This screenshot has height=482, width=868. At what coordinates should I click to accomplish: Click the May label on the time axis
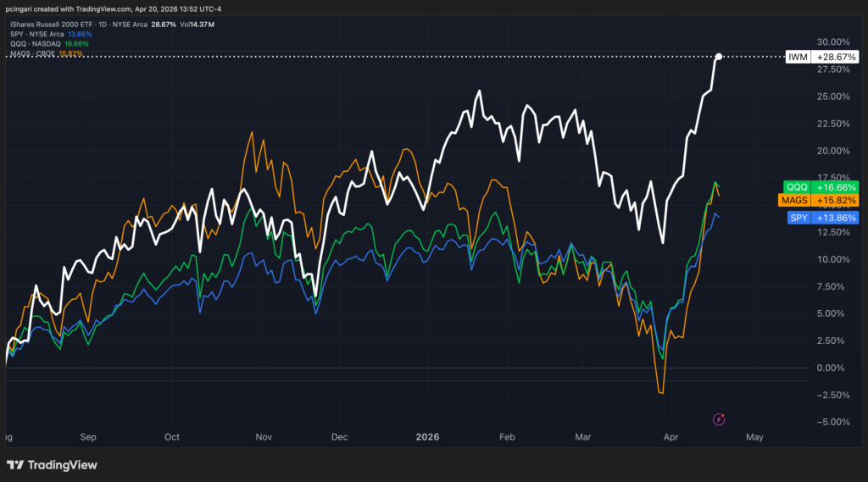tap(754, 436)
